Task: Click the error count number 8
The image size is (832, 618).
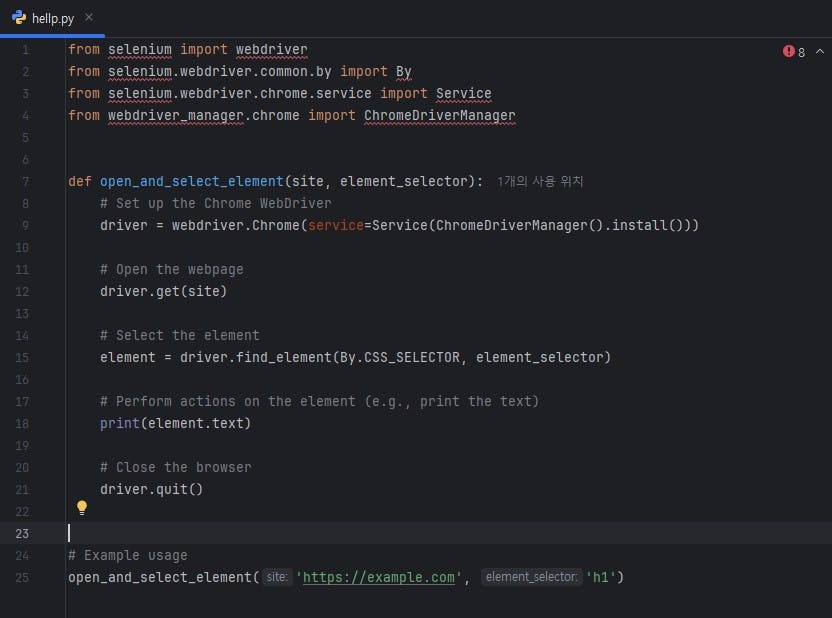Action: pos(801,52)
